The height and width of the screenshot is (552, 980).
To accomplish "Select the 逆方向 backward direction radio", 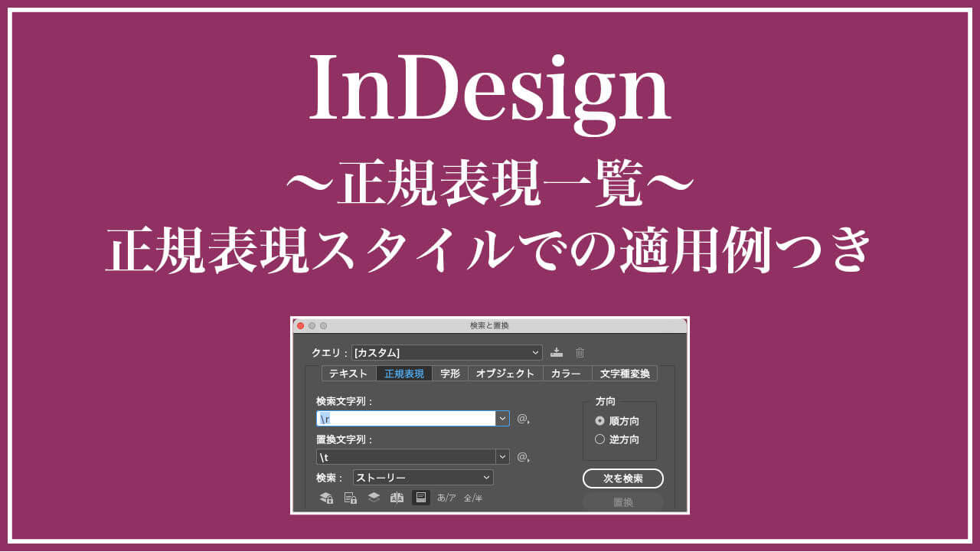I will coord(599,439).
